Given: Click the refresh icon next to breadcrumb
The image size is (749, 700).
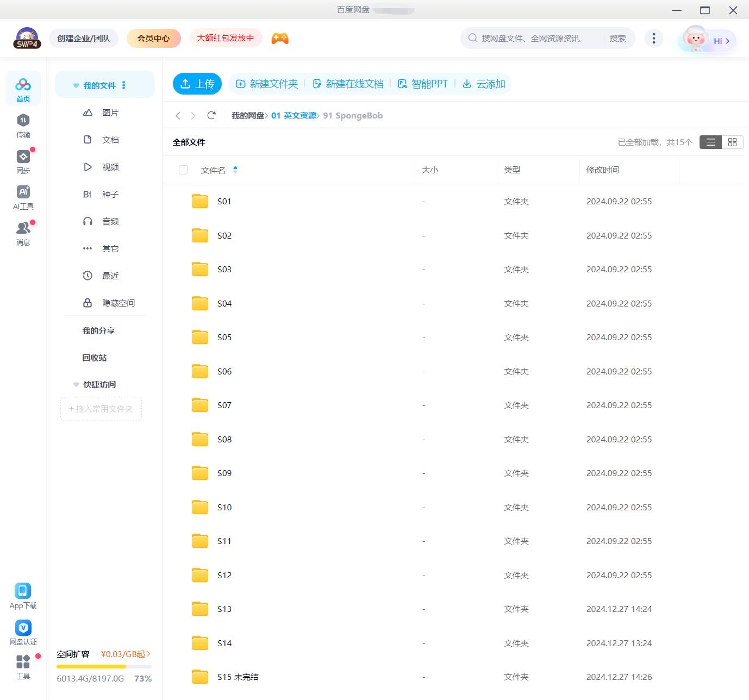Looking at the screenshot, I should pyautogui.click(x=211, y=115).
